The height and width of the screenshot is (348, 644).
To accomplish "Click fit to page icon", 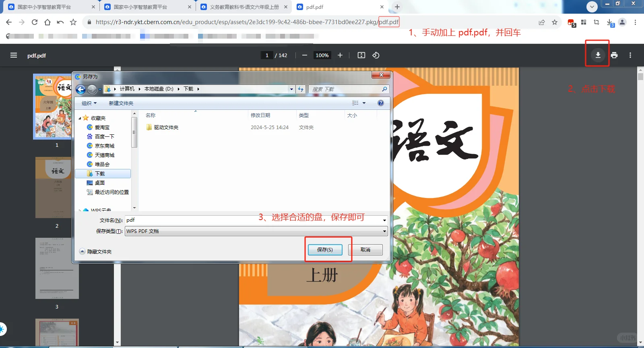I will 361,55.
